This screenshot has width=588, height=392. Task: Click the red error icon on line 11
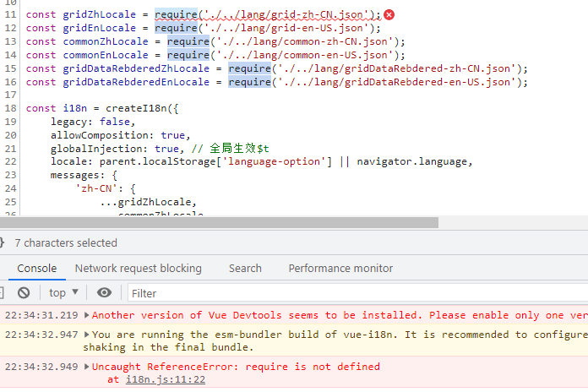pos(389,14)
